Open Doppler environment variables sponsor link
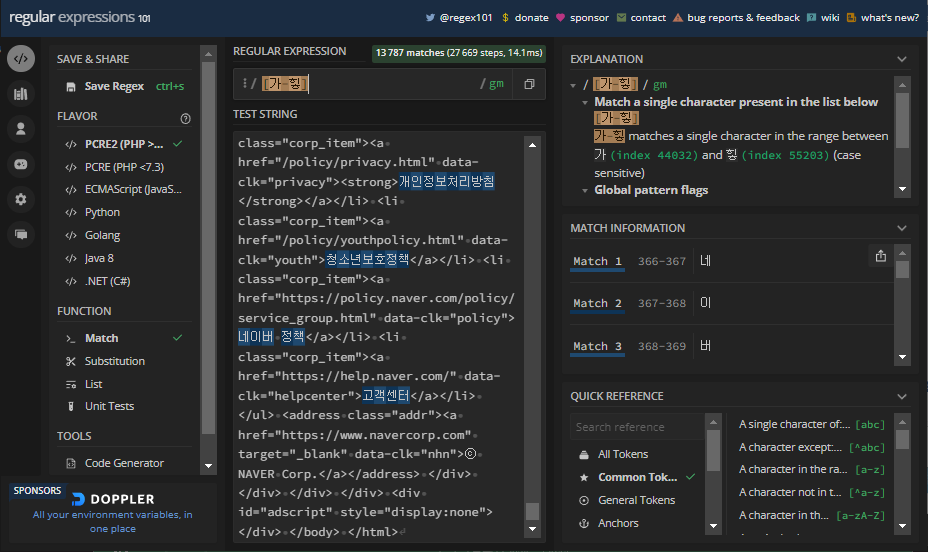928x552 pixels. pos(112,522)
